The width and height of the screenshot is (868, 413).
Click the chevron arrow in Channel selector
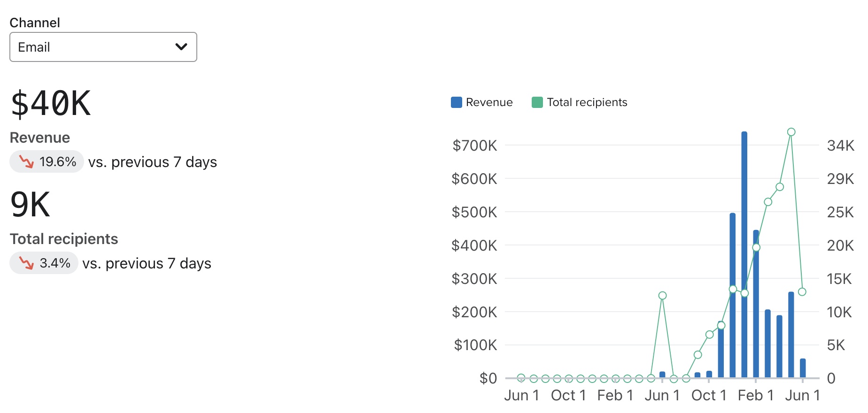(181, 46)
